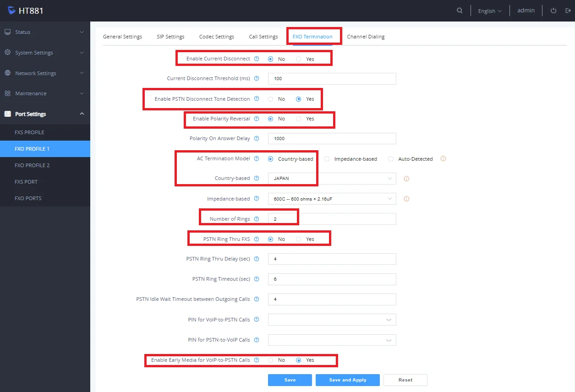Open help icon for PSTN Ring Thru Delay

257,259
